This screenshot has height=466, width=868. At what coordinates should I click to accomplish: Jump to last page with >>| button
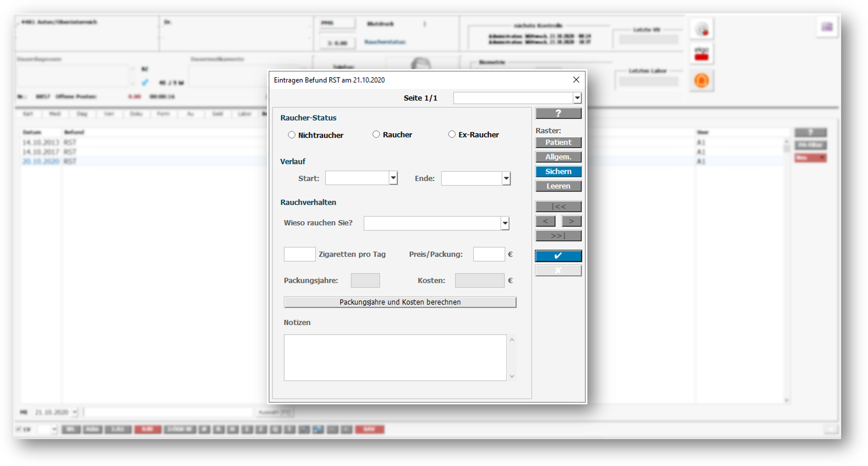558,236
